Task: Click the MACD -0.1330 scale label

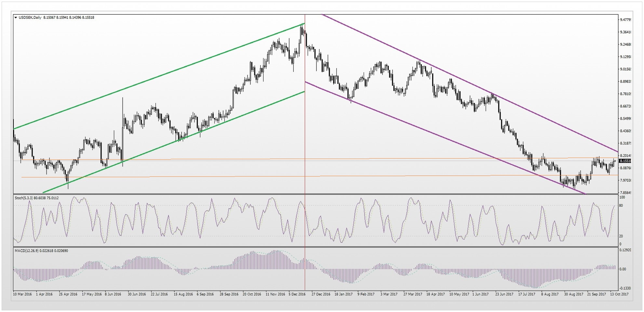Action: pos(625,288)
